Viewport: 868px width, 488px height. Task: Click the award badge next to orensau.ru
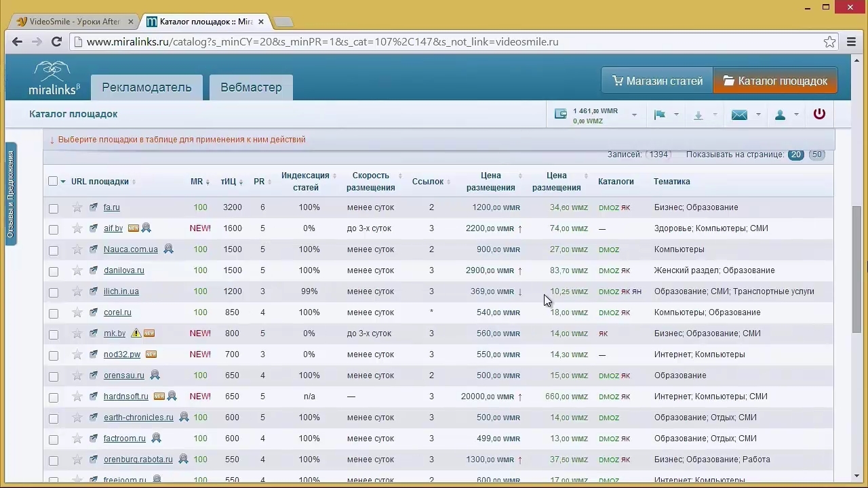155,375
